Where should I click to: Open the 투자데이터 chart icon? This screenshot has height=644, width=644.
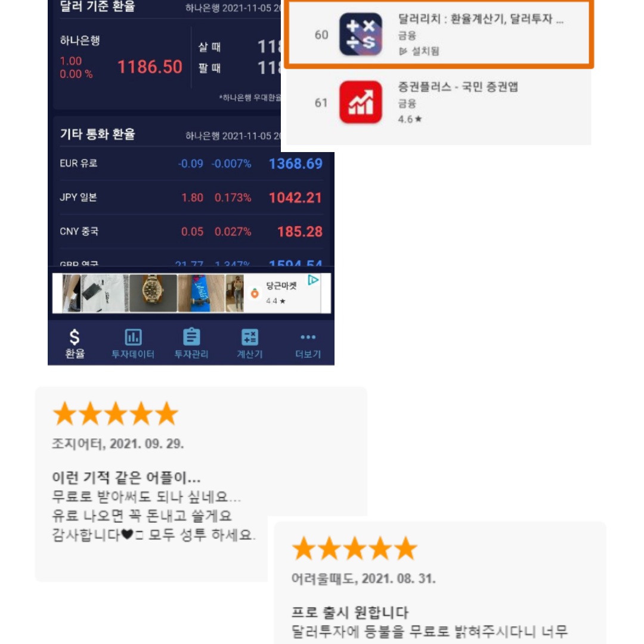[133, 337]
